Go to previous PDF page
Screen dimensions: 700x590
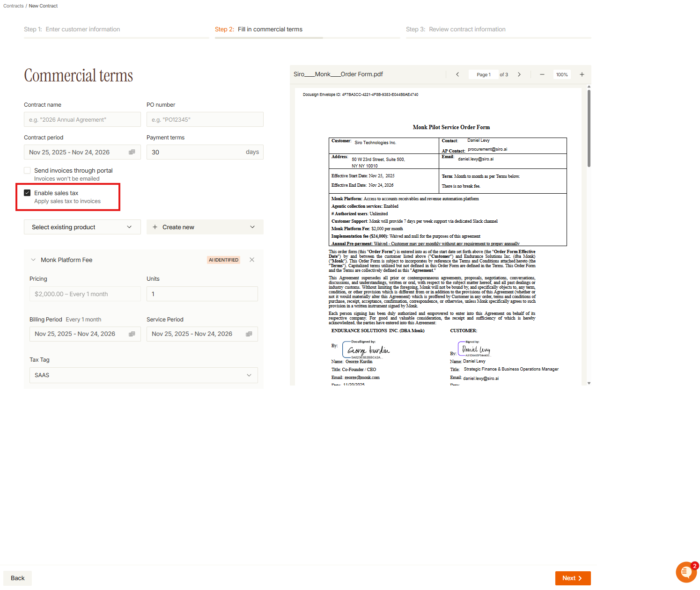coord(457,74)
